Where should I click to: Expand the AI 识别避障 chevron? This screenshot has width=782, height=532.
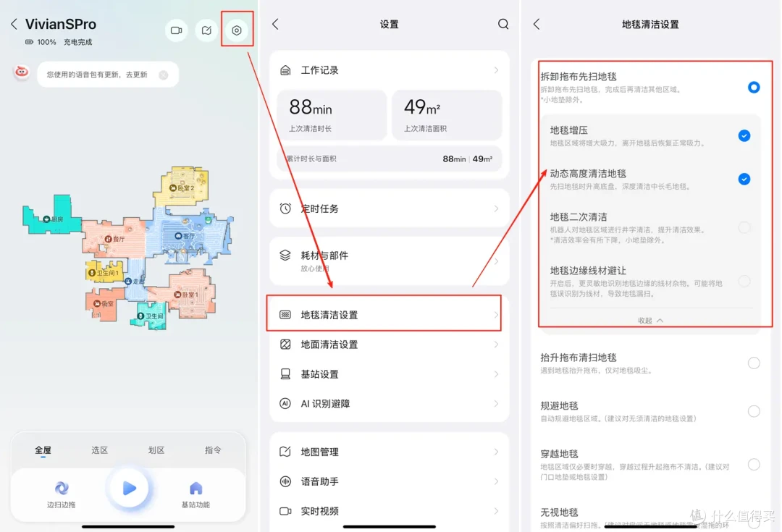[496, 403]
